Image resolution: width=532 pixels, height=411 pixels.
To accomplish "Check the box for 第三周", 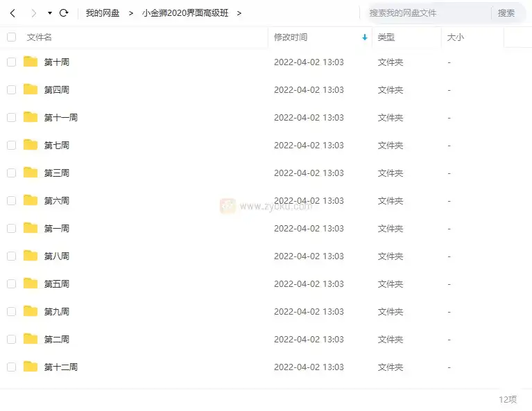I will tap(12, 173).
